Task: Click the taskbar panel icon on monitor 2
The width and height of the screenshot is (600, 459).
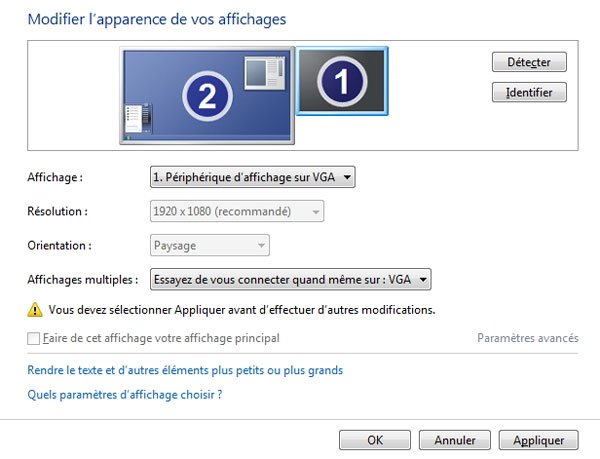Action: [133, 120]
